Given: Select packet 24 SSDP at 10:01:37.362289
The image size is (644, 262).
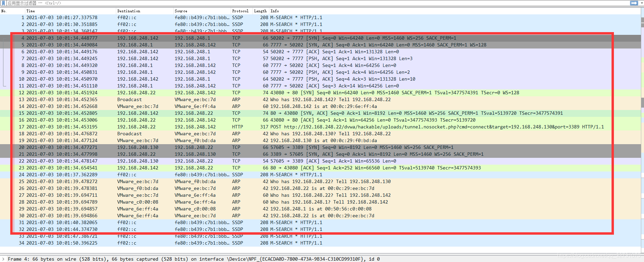Looking at the screenshot, I should [x=320, y=175].
